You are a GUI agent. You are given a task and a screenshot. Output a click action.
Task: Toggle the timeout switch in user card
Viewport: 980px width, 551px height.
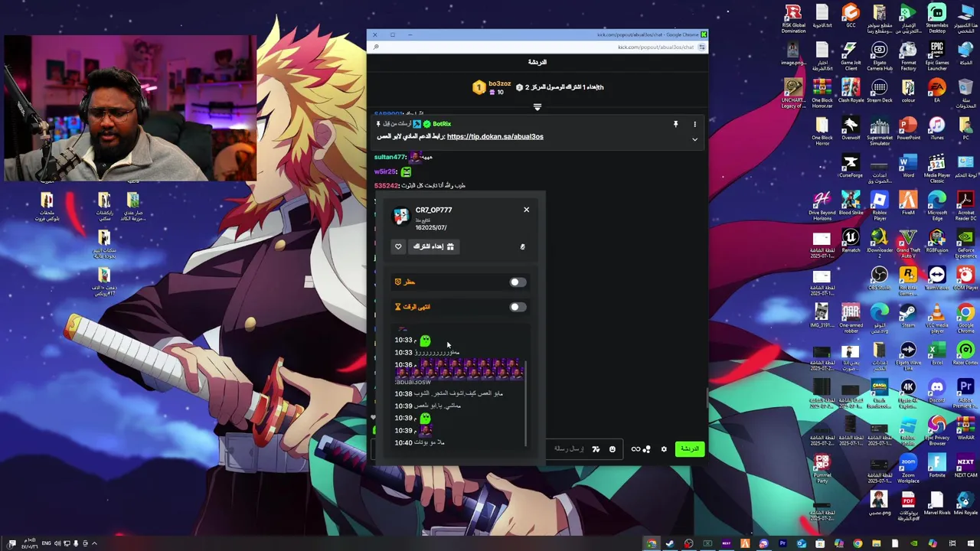(518, 307)
